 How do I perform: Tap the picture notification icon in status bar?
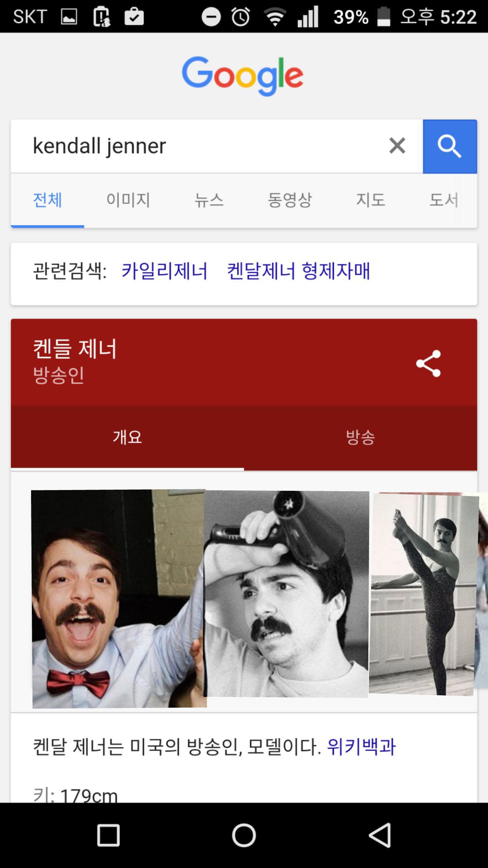click(x=69, y=17)
